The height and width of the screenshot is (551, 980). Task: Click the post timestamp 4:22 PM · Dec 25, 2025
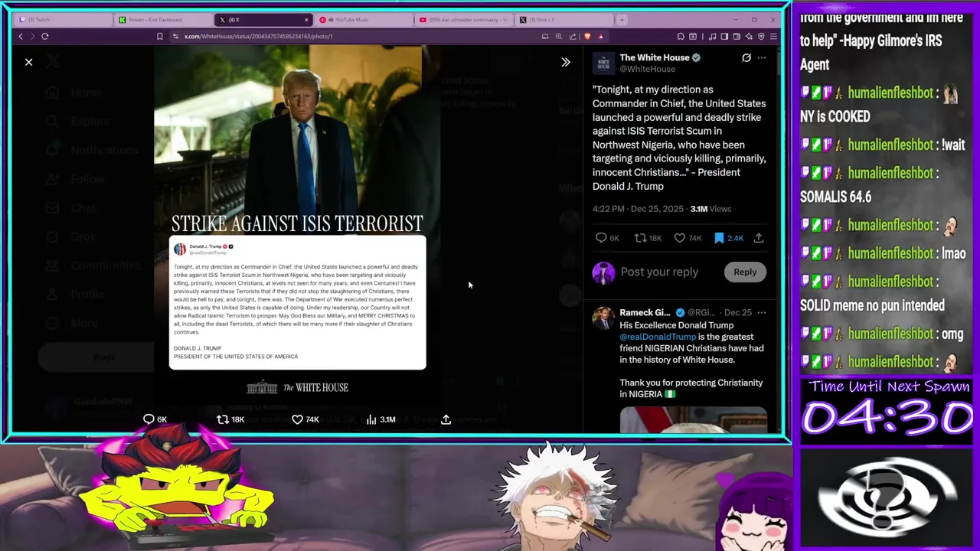click(638, 209)
